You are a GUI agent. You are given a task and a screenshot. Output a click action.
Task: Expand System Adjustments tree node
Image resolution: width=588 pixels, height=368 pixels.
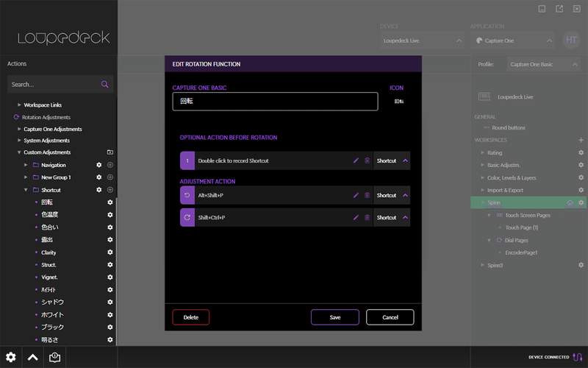coord(19,141)
